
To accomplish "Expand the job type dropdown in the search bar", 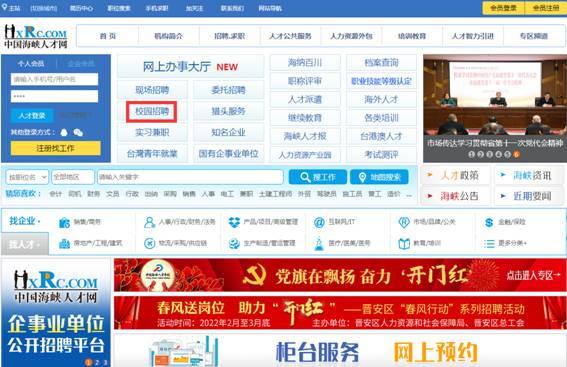I will [27, 177].
